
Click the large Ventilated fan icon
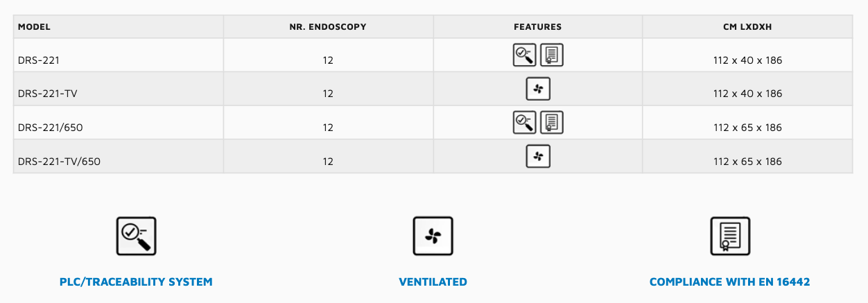(x=433, y=236)
